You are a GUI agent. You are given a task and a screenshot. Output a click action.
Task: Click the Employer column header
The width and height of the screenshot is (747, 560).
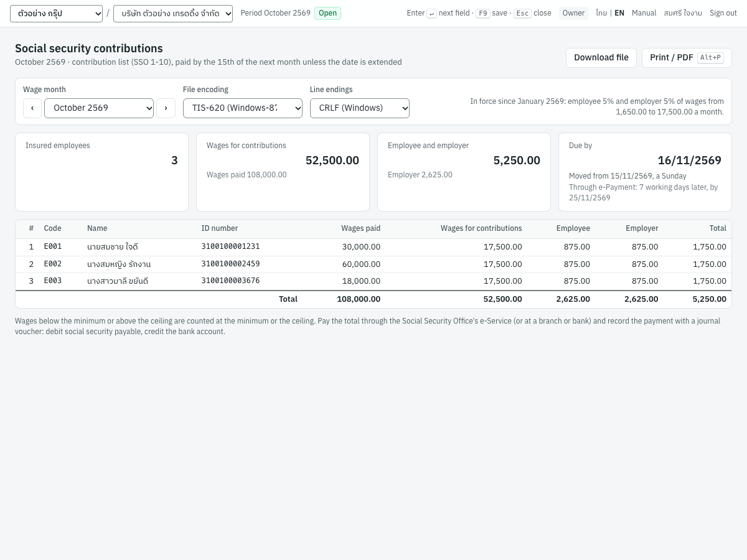(642, 228)
